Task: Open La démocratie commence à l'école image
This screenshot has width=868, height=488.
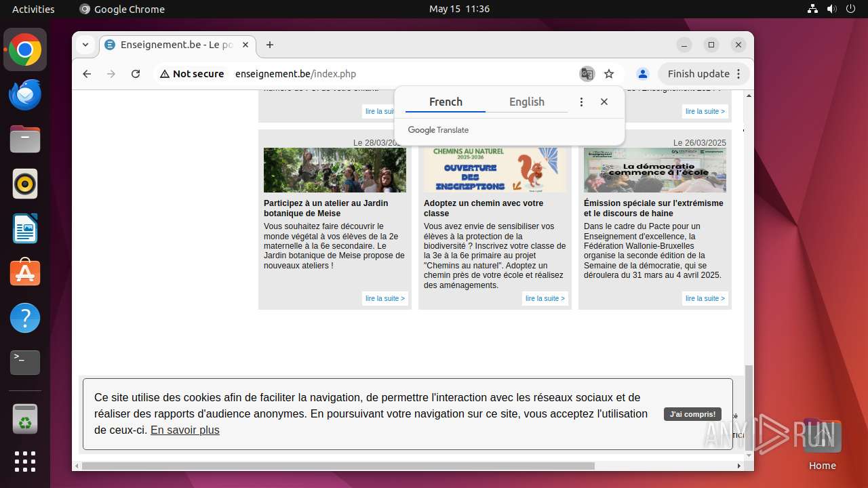Action: pos(655,170)
